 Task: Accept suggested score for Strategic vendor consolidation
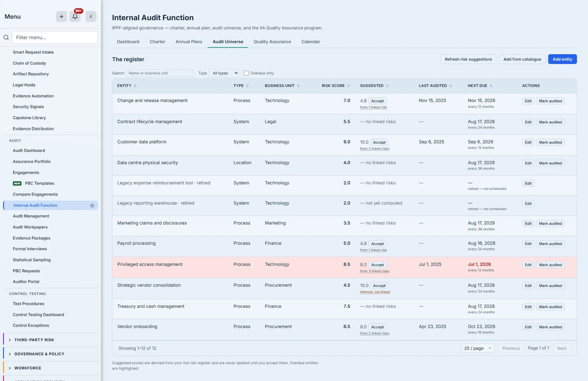(x=379, y=286)
